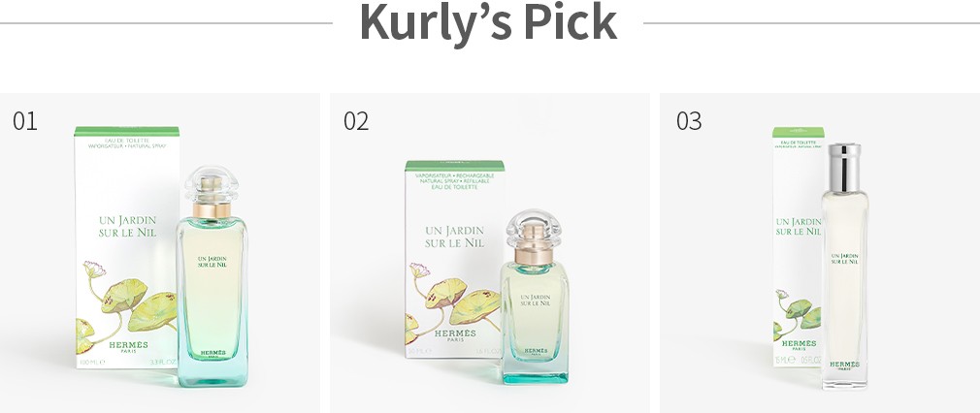
Task: Click the glass dome cap on the first bottle
Action: point(212,184)
